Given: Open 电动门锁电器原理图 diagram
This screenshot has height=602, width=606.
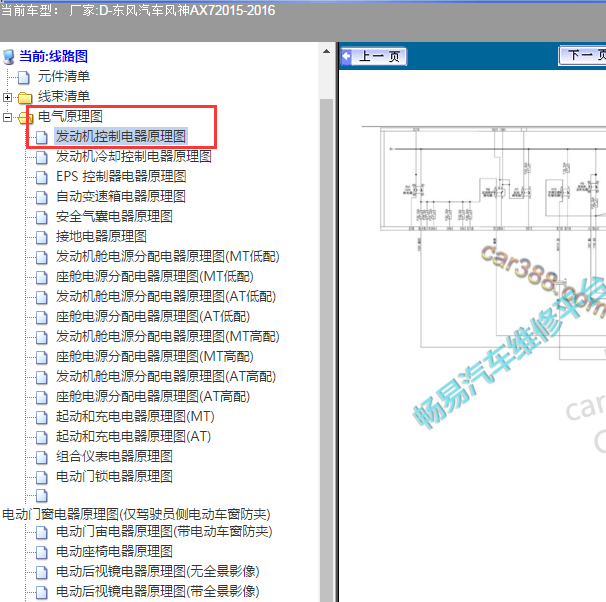Looking at the screenshot, I should click(x=114, y=476).
